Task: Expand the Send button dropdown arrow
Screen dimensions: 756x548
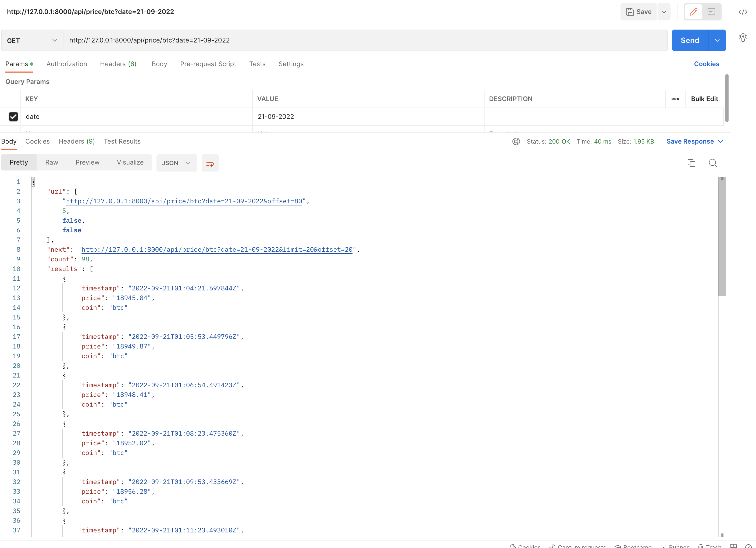Action: (x=717, y=40)
